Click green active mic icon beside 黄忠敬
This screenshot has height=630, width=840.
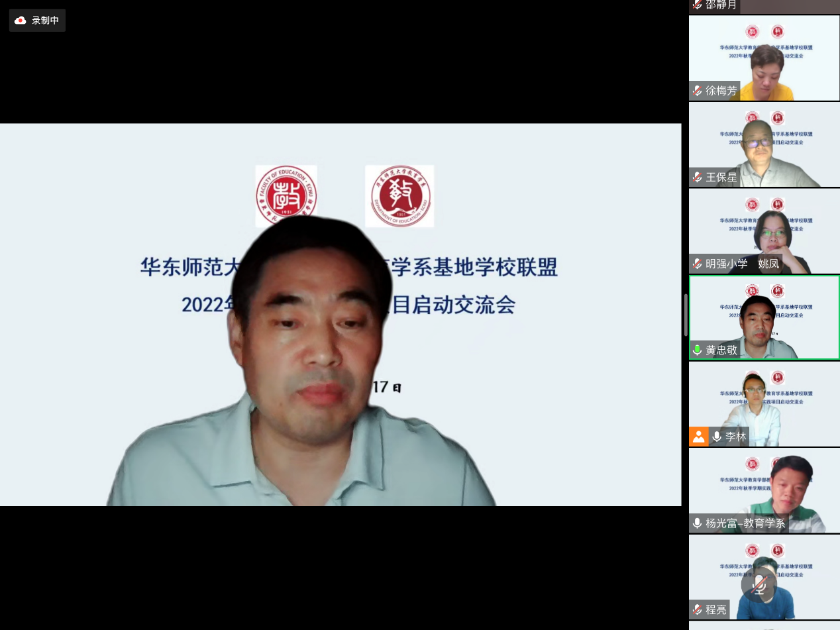coord(697,350)
